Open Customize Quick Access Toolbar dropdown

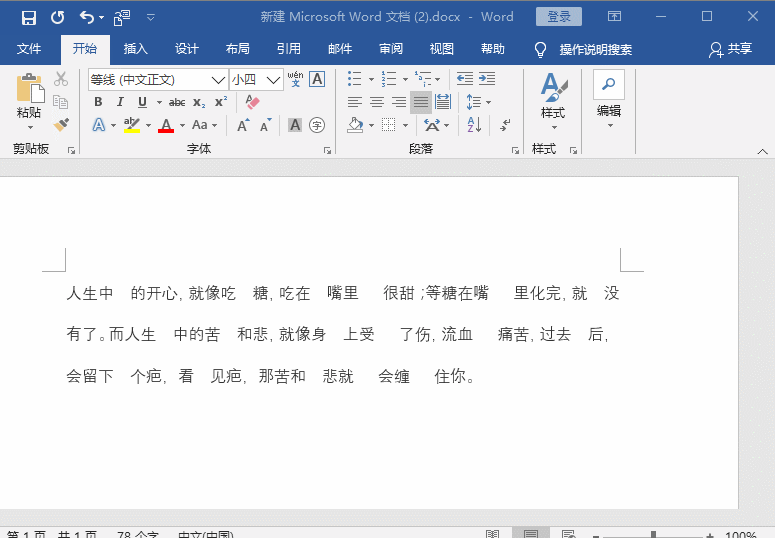point(151,18)
